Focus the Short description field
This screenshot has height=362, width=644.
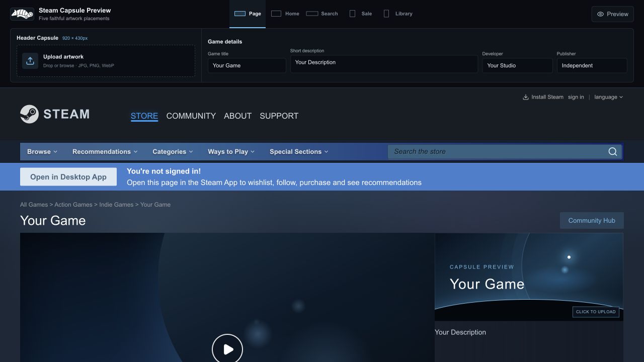[x=384, y=64]
